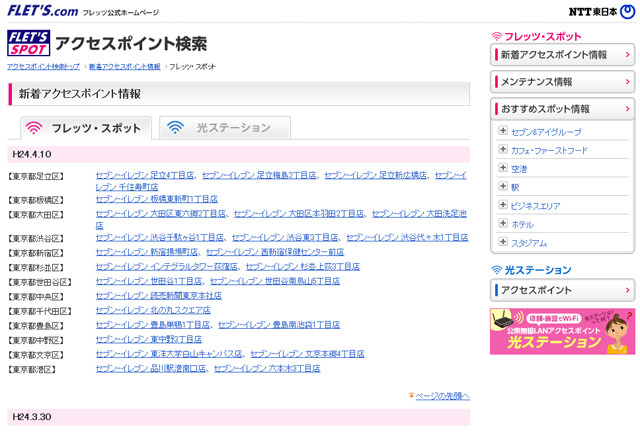Open セブン-イレブン 六本木3丁目店 link
The width and height of the screenshot is (640, 432).
267,368
